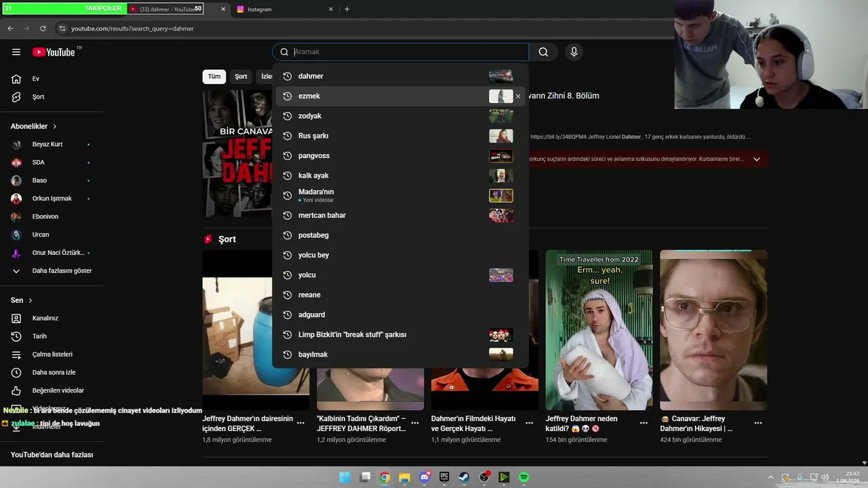Viewport: 868px width, 488px height.
Task: Open the Evan Peters Dahmer short thumbnail
Action: (x=713, y=330)
